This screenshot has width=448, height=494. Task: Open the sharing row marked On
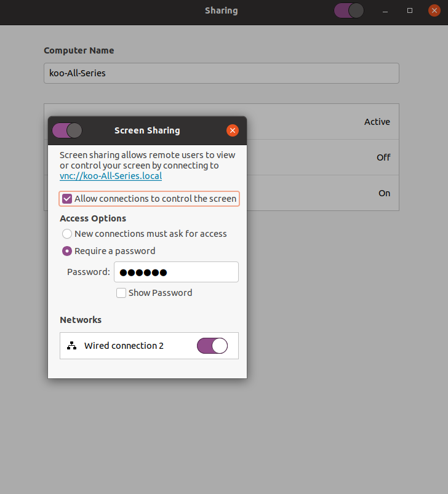[x=322, y=193]
